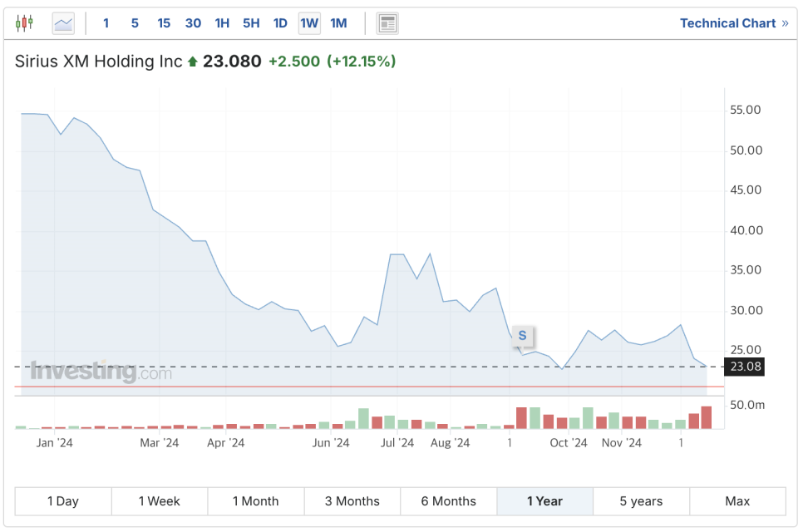Click the Jul '24 date label

[x=397, y=443]
